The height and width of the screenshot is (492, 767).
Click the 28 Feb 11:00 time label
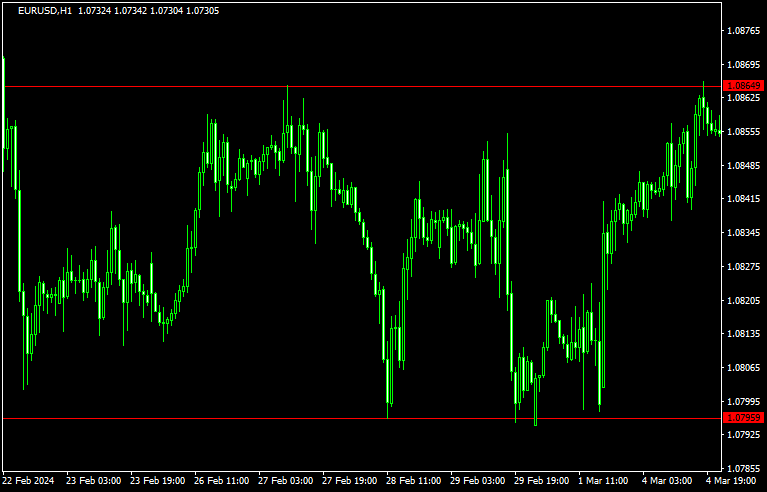point(414,481)
